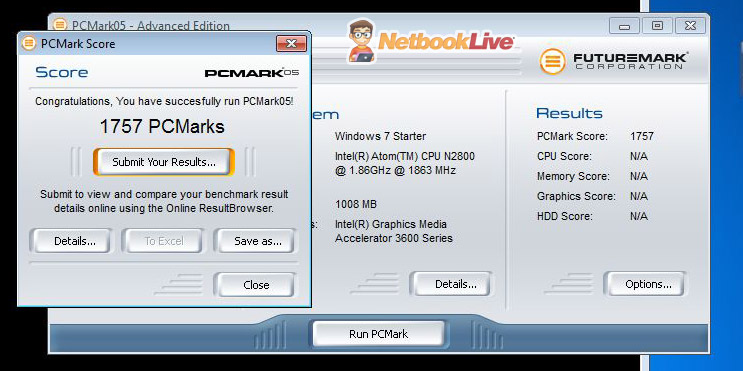Click the Results heading
The width and height of the screenshot is (743, 371).
point(570,113)
